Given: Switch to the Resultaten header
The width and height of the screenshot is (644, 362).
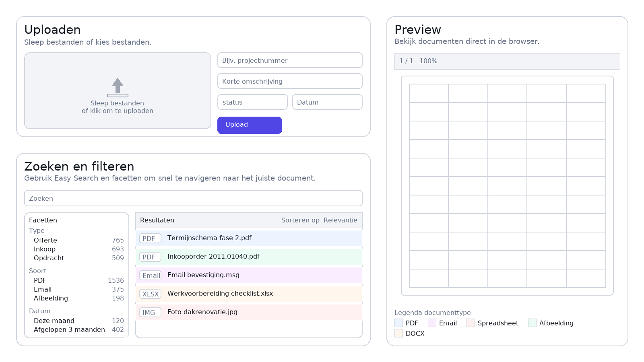Looking at the screenshot, I should tap(157, 220).
